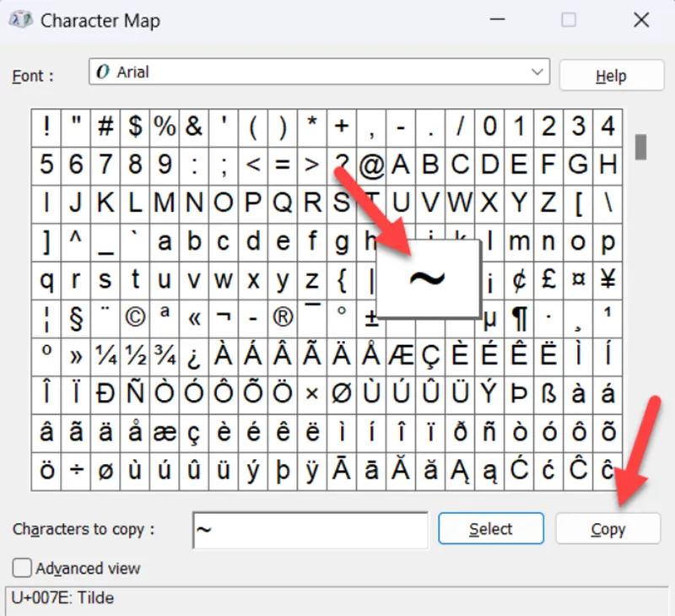Select the equals sign = character
This screenshot has width=675, height=616.
click(x=283, y=166)
